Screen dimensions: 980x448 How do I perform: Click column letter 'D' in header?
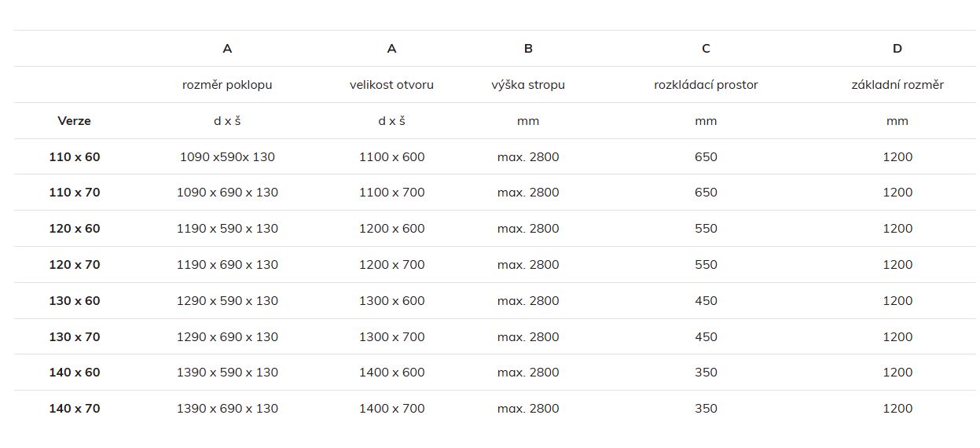coord(897,49)
